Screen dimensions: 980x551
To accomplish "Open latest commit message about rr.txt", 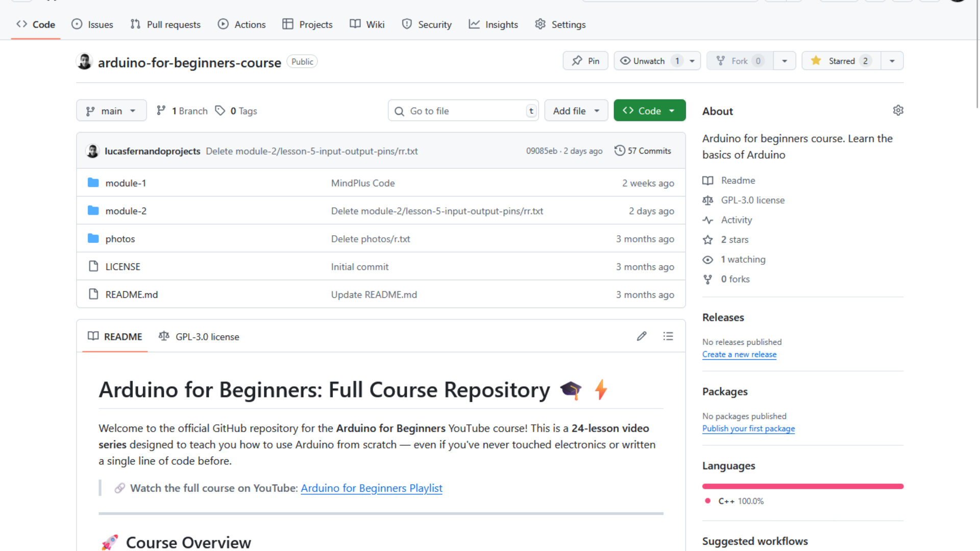I will tap(312, 151).
